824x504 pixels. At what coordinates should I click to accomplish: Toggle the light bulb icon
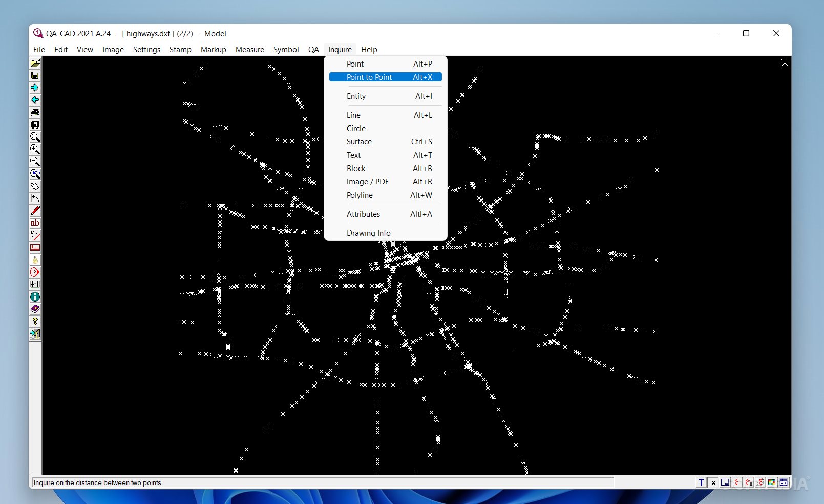[35, 260]
